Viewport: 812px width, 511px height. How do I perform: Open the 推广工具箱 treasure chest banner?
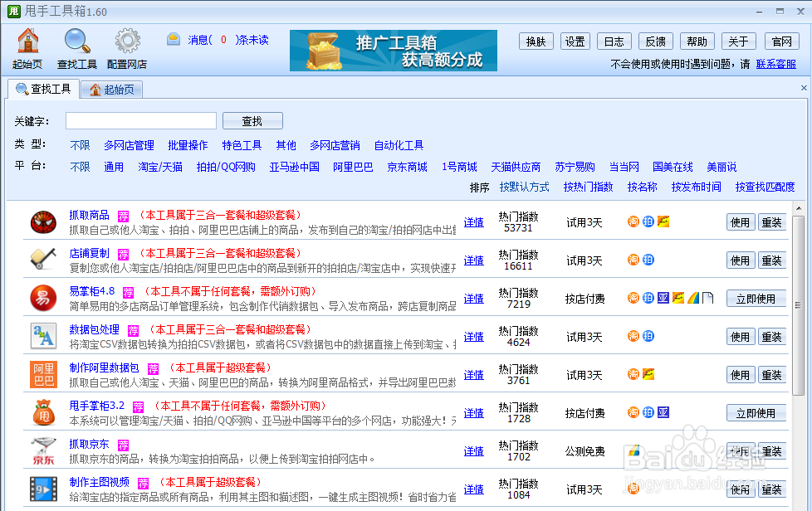[394, 50]
